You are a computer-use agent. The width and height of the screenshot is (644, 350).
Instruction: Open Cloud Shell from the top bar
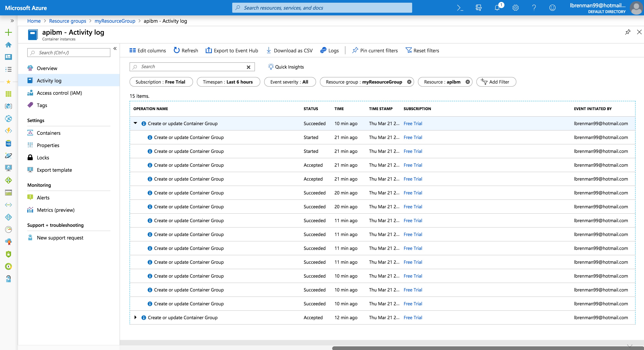click(460, 8)
